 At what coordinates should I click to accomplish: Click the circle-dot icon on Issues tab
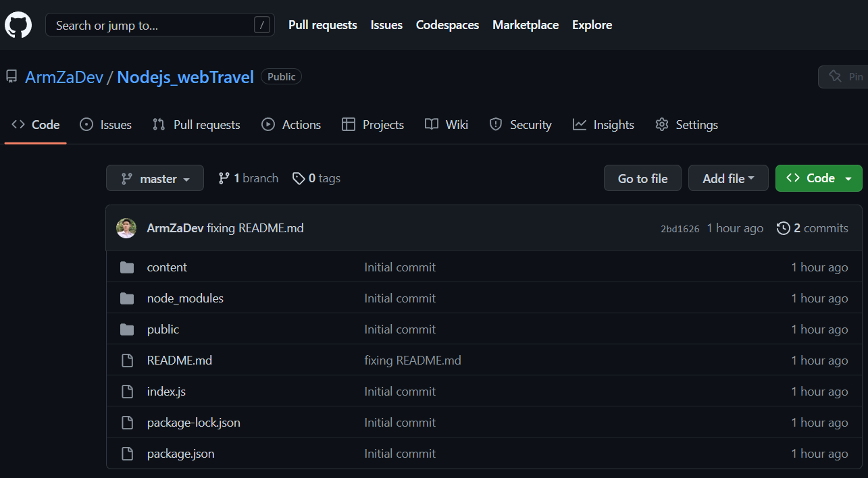[86, 124]
